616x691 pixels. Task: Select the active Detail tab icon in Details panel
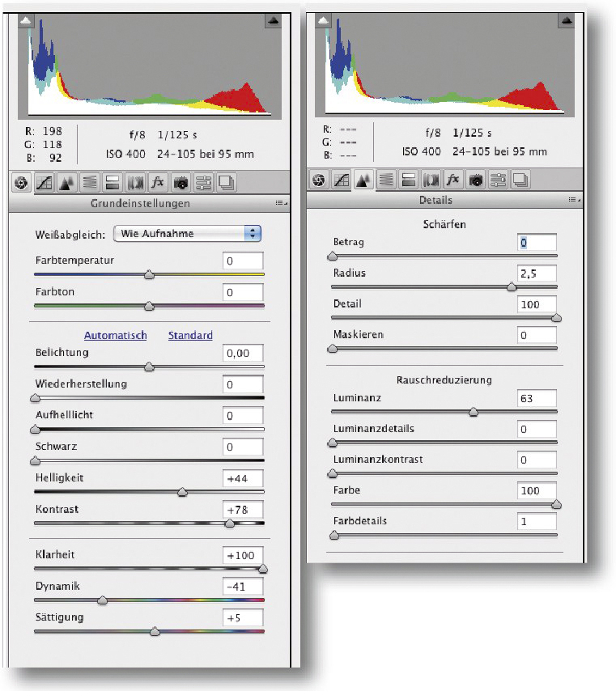(363, 180)
